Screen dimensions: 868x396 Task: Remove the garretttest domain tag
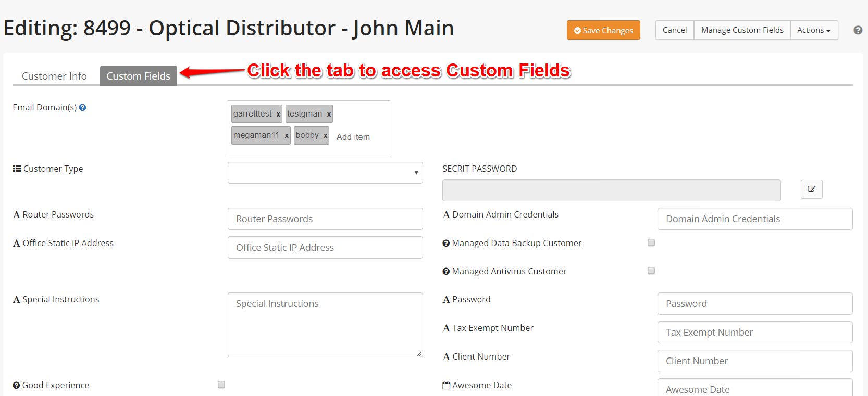click(x=278, y=114)
